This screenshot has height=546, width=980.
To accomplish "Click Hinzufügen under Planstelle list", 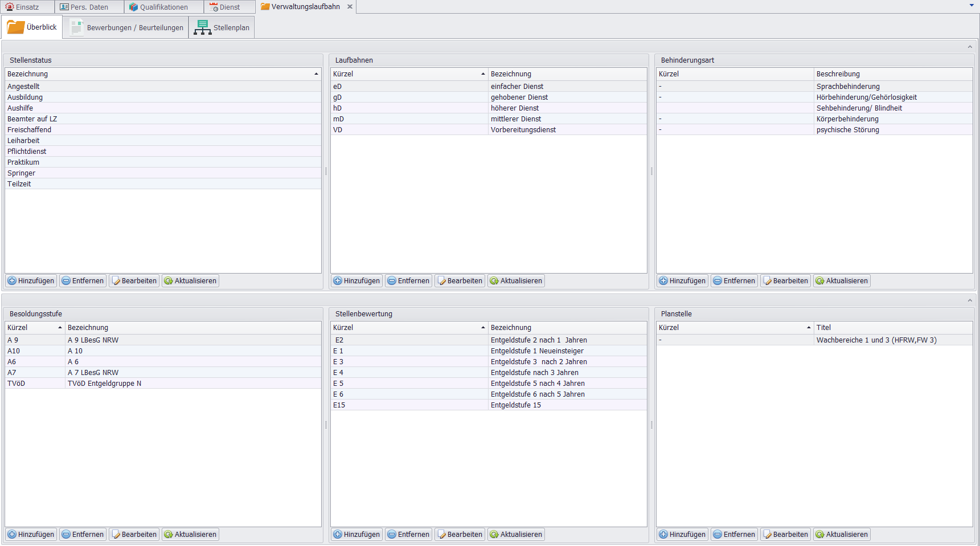I will 682,535.
